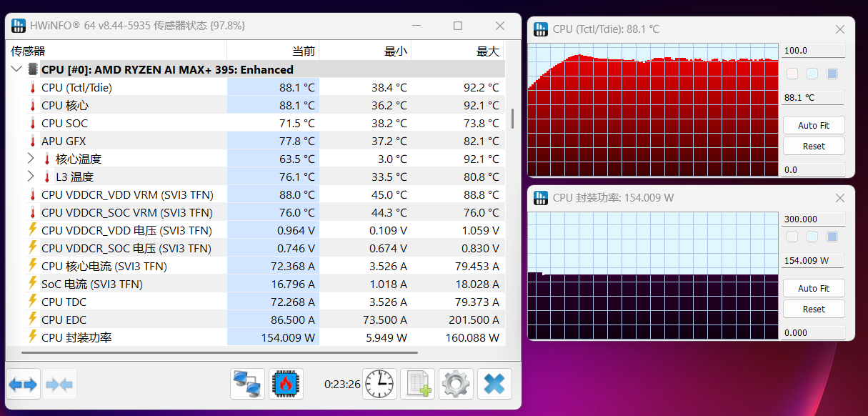Click the 201.500 A maximum value cell
The image size is (868, 416).
[457, 320]
